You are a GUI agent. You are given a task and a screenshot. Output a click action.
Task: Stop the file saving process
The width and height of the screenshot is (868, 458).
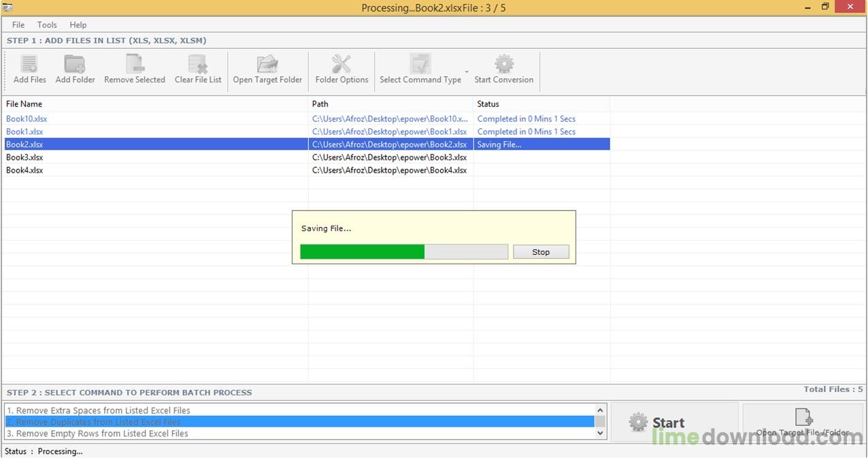(x=541, y=252)
